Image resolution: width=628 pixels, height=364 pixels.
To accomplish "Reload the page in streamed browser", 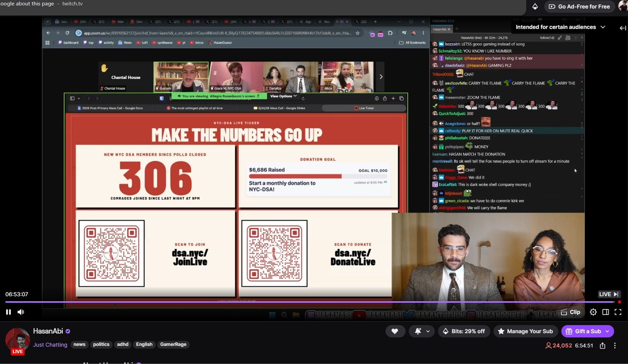I will pyautogui.click(x=67, y=33).
